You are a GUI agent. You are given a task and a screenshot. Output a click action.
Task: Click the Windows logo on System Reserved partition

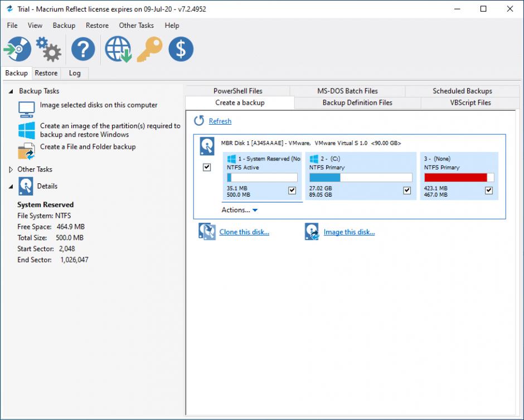pyautogui.click(x=231, y=159)
